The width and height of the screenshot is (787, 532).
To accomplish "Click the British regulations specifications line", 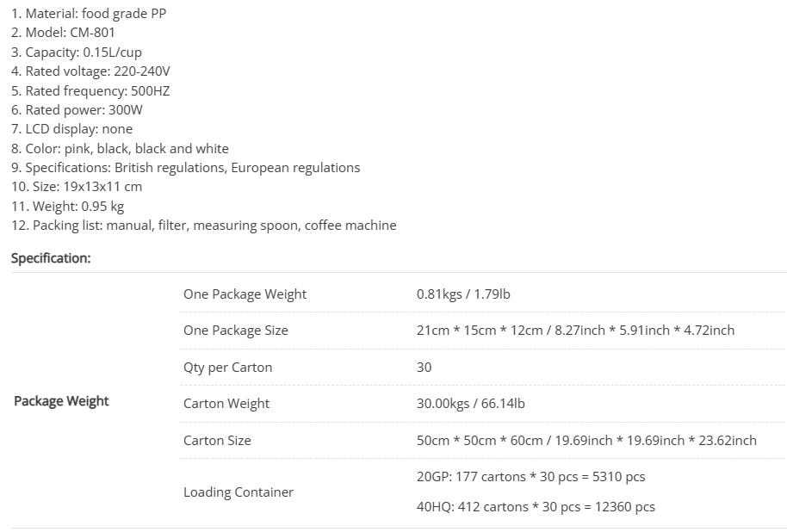I will 186,168.
